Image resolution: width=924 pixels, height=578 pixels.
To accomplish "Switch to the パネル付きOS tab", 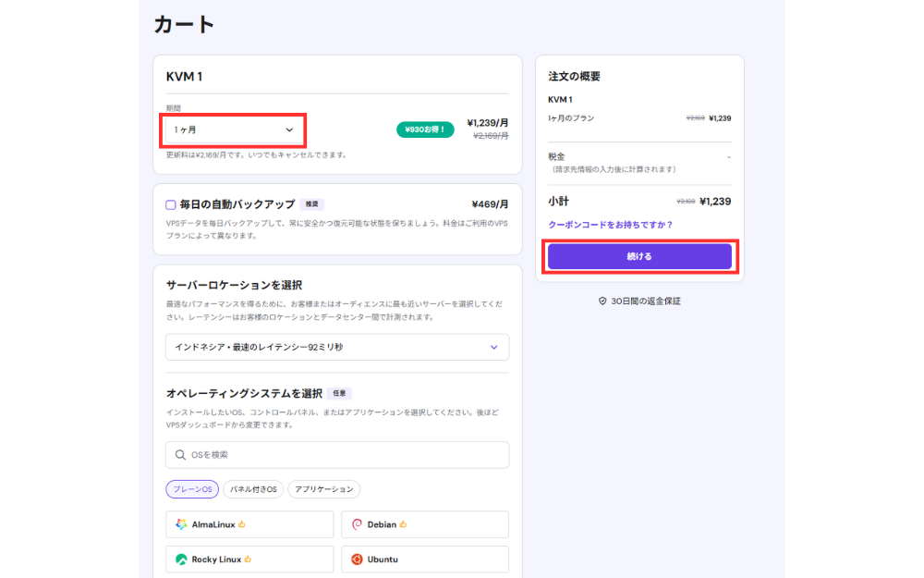I will click(x=253, y=489).
